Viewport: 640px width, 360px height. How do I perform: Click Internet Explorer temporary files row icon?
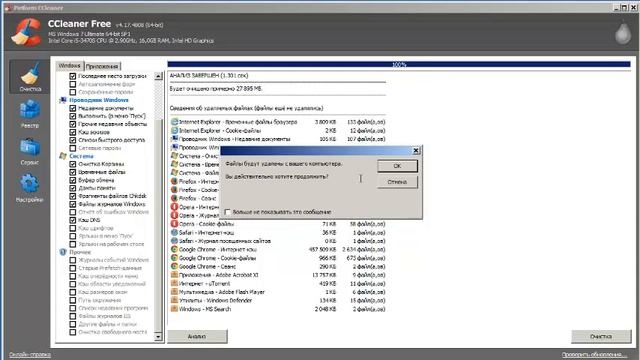(x=174, y=122)
